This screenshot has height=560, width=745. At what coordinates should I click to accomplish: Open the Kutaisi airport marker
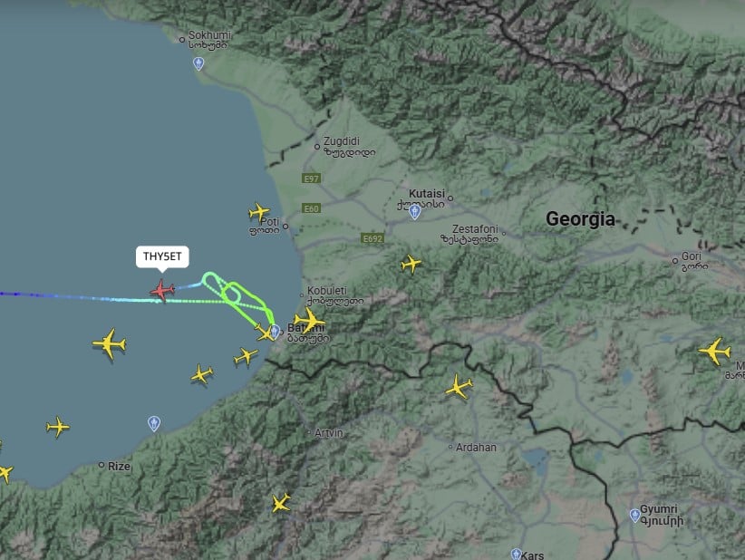tap(414, 212)
